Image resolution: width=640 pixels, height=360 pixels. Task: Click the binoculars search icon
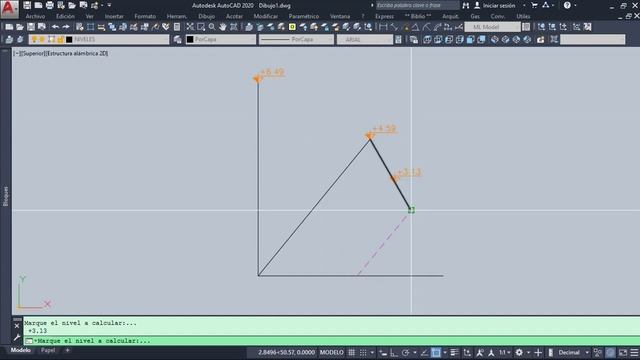(x=466, y=5)
